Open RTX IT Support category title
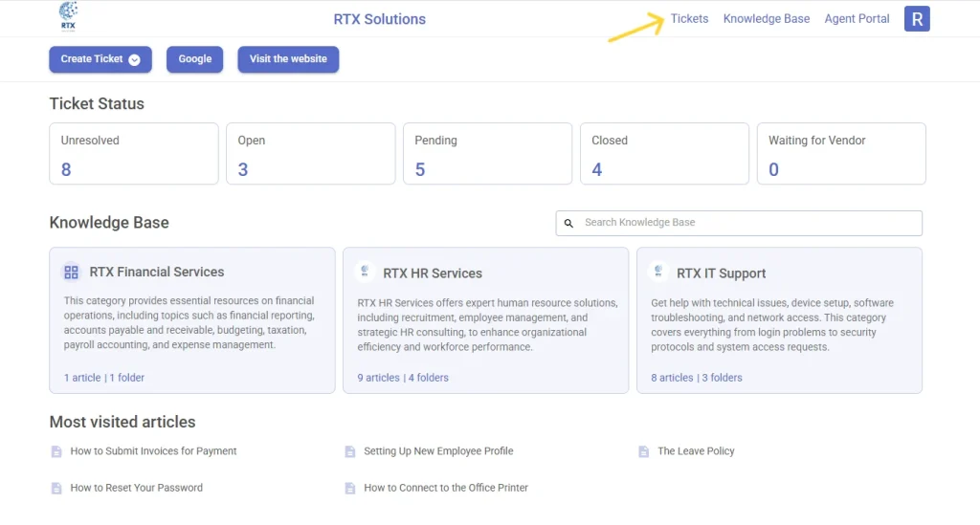 coord(722,273)
